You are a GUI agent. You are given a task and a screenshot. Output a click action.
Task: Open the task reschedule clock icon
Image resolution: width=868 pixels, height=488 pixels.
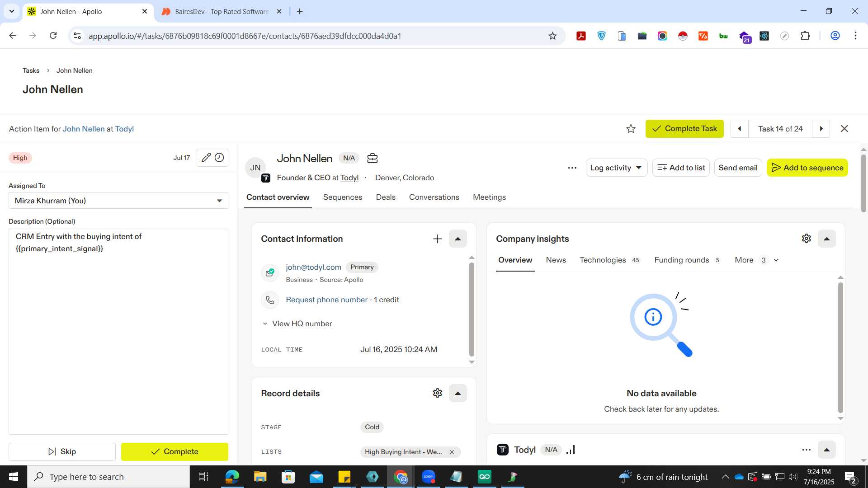pos(219,158)
